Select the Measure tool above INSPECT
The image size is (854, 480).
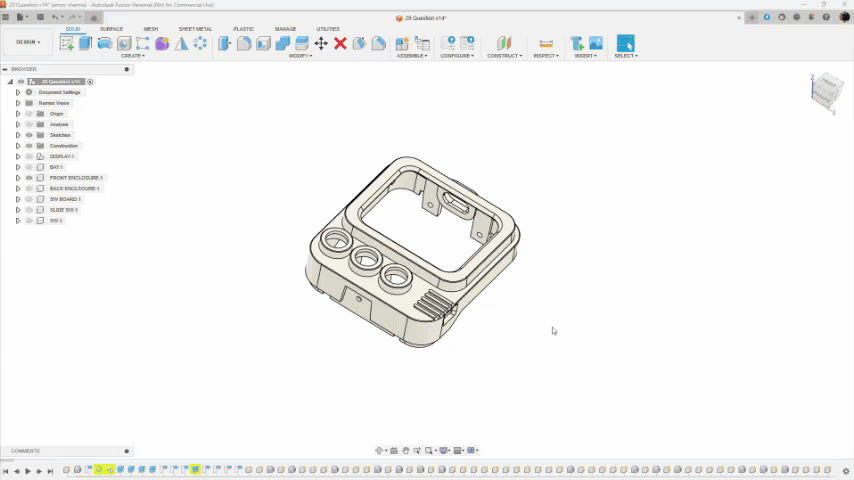tap(545, 43)
